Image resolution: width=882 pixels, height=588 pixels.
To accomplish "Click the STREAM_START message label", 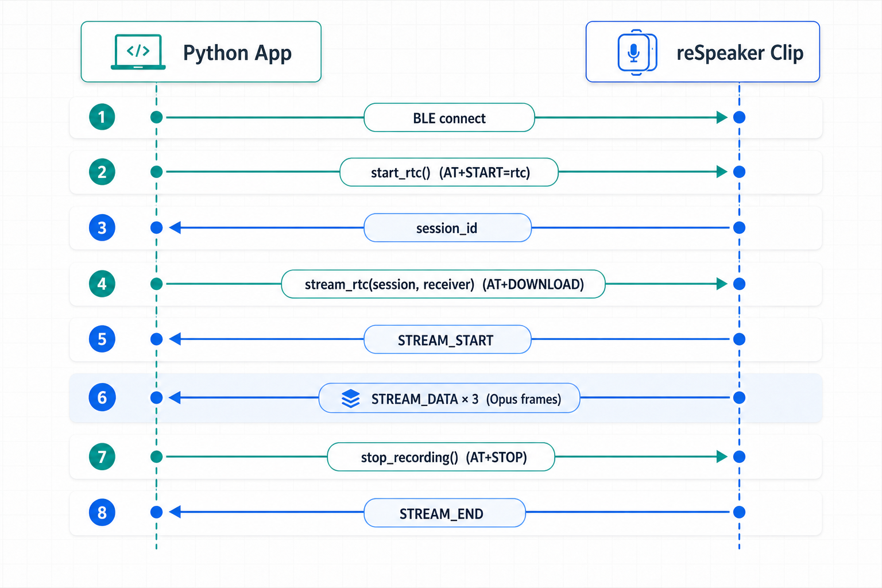I will [447, 339].
